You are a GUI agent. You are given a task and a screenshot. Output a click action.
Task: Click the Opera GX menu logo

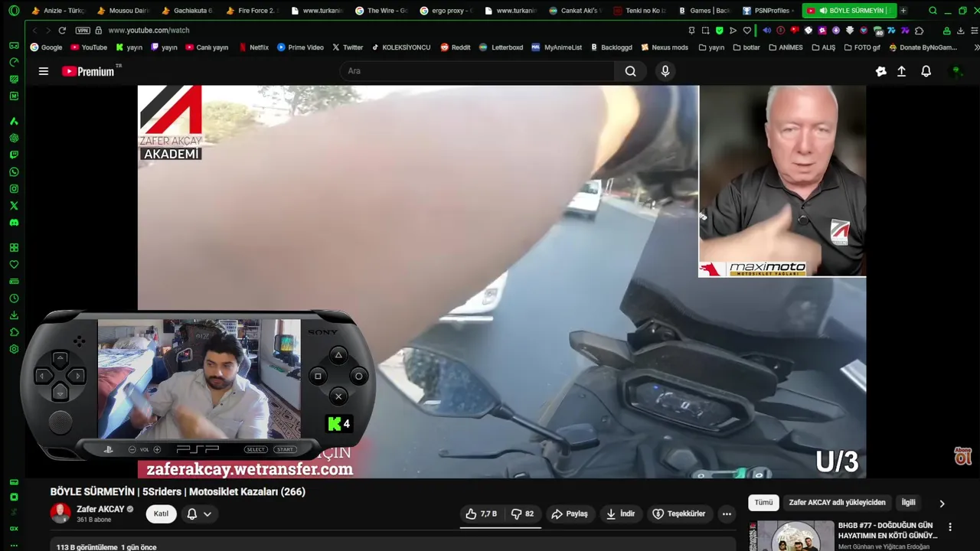(14, 11)
